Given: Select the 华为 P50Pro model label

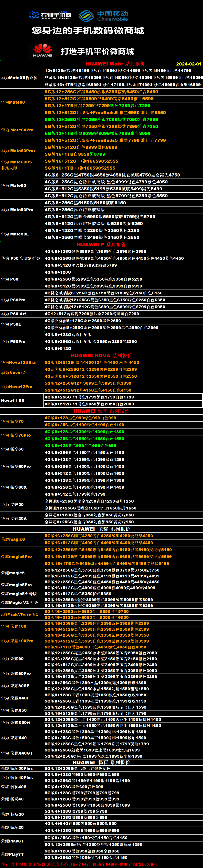Looking at the screenshot, I should (x=13, y=342).
